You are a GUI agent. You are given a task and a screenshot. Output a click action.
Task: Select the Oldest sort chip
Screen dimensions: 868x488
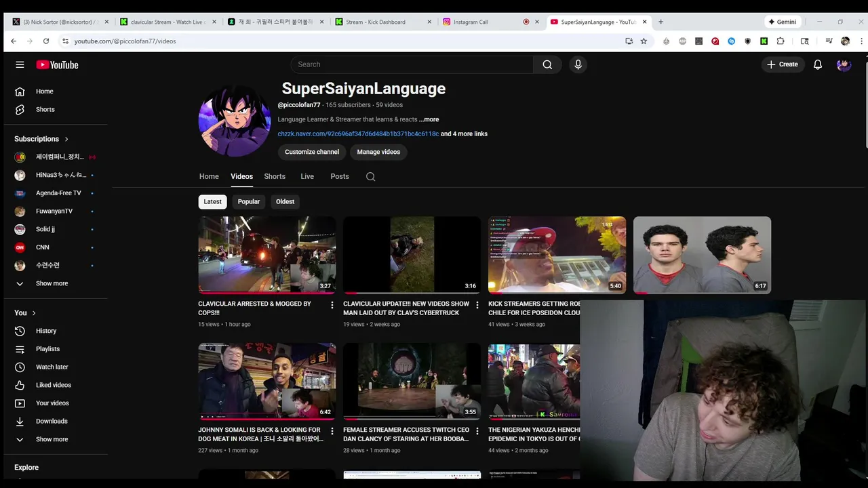[x=285, y=201]
